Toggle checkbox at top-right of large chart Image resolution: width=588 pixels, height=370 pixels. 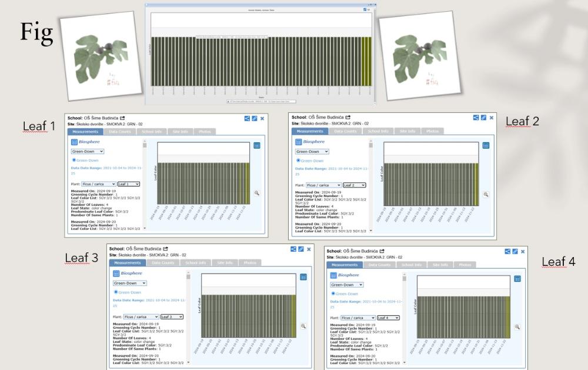tap(365, 9)
